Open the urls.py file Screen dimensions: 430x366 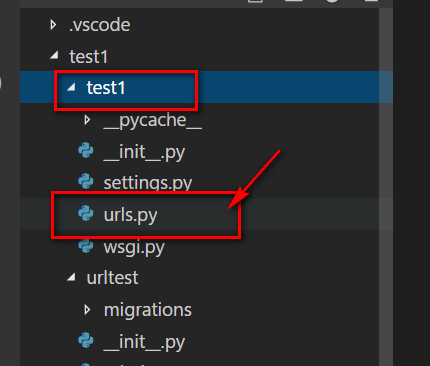click(130, 215)
